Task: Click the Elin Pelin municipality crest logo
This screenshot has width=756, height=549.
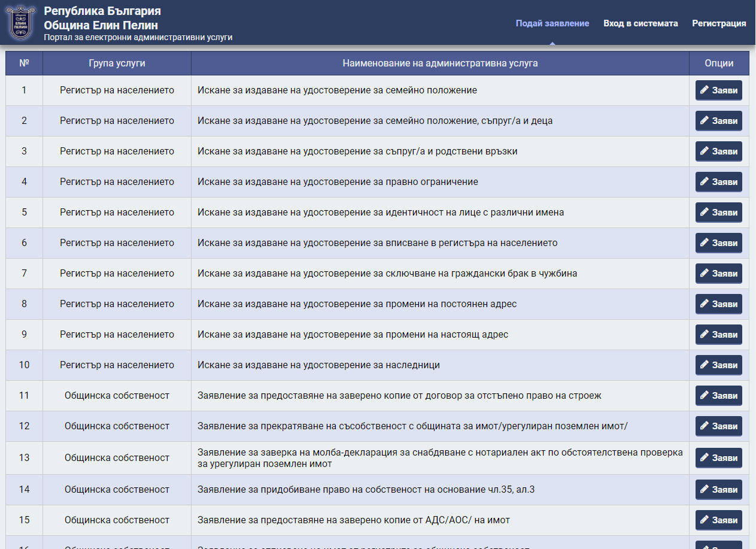Action: click(20, 23)
